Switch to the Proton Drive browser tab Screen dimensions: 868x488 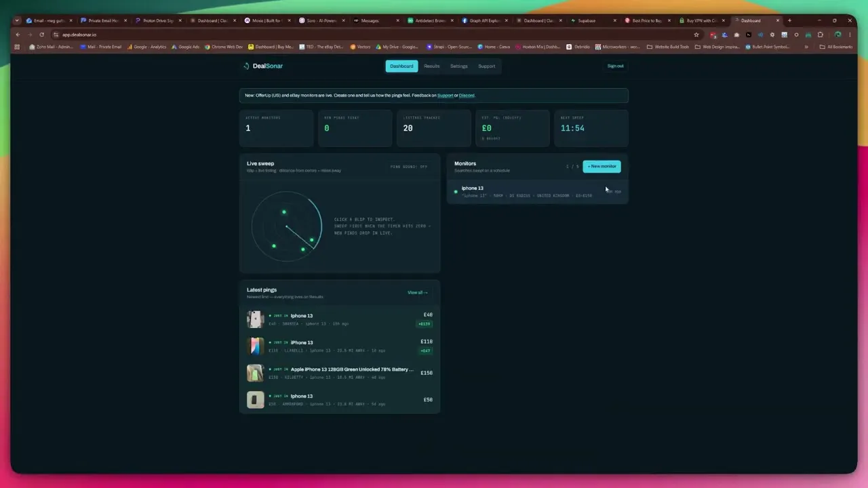click(x=159, y=20)
